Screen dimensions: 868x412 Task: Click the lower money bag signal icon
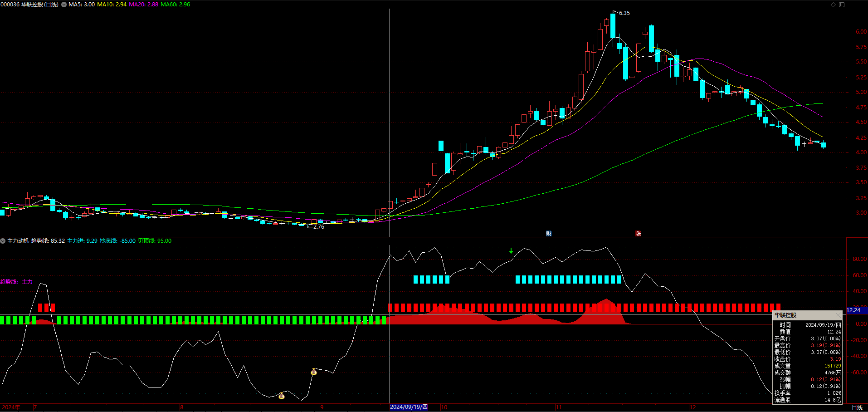[x=282, y=396]
